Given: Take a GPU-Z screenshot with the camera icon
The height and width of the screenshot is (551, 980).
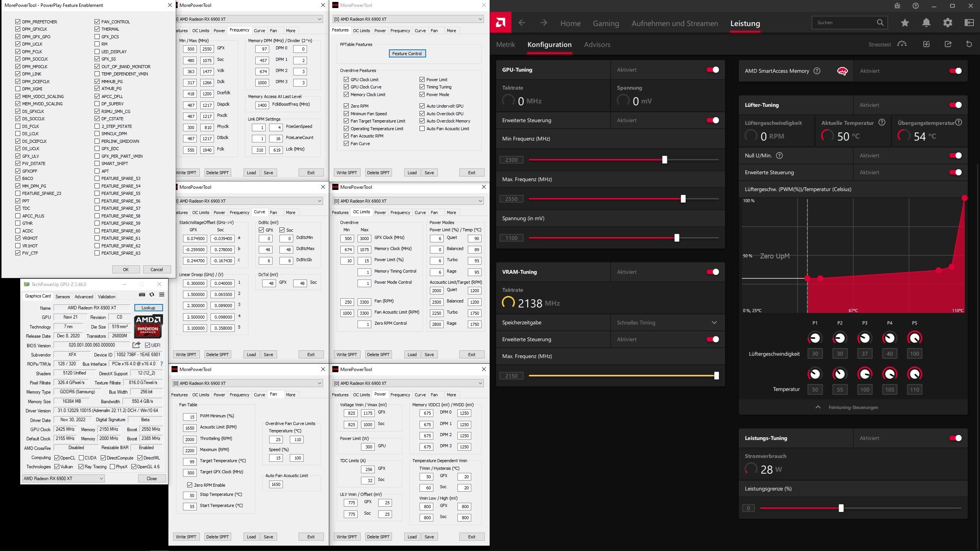Looking at the screenshot, I should pyautogui.click(x=142, y=294).
